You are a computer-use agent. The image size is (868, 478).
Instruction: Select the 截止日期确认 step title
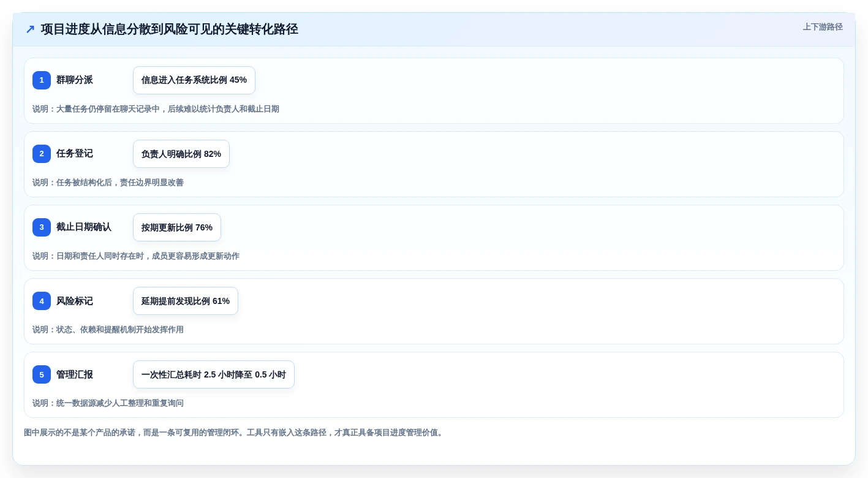pyautogui.click(x=84, y=227)
